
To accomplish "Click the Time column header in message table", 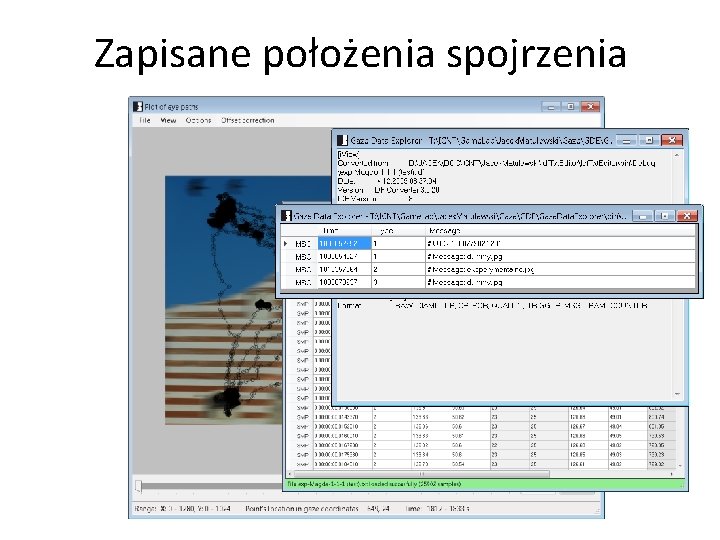I will 344,231.
